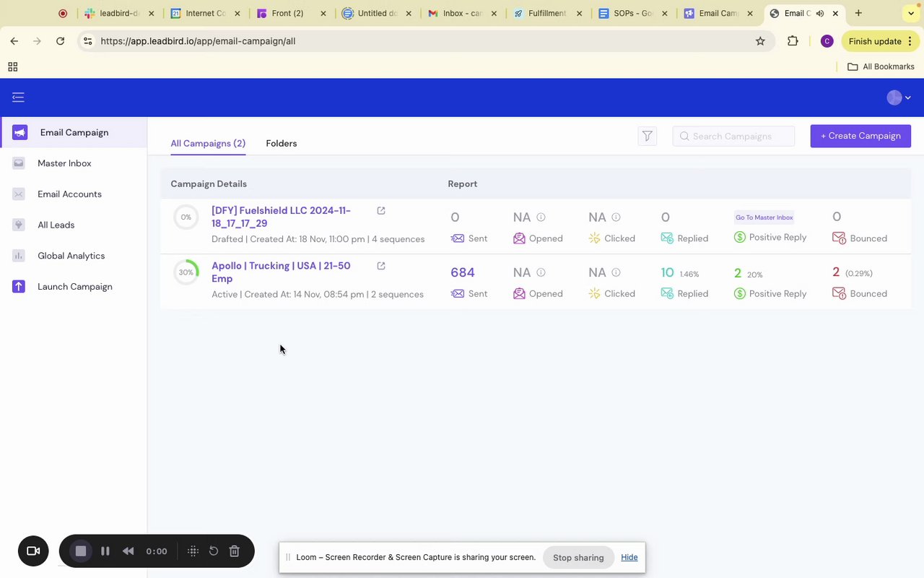Click the Opened envelope icon in Apollo row
Image resolution: width=924 pixels, height=578 pixels.
519,293
